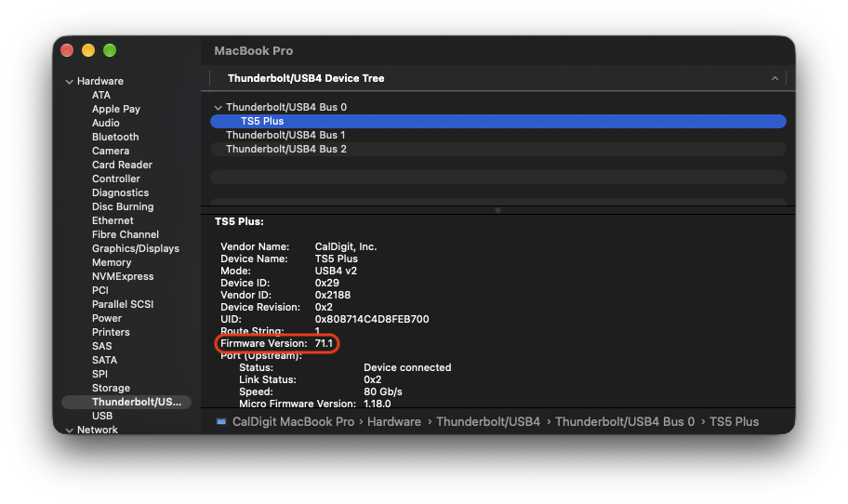This screenshot has height=504, width=848.
Task: Minimize the window with yellow button
Action: tap(88, 50)
